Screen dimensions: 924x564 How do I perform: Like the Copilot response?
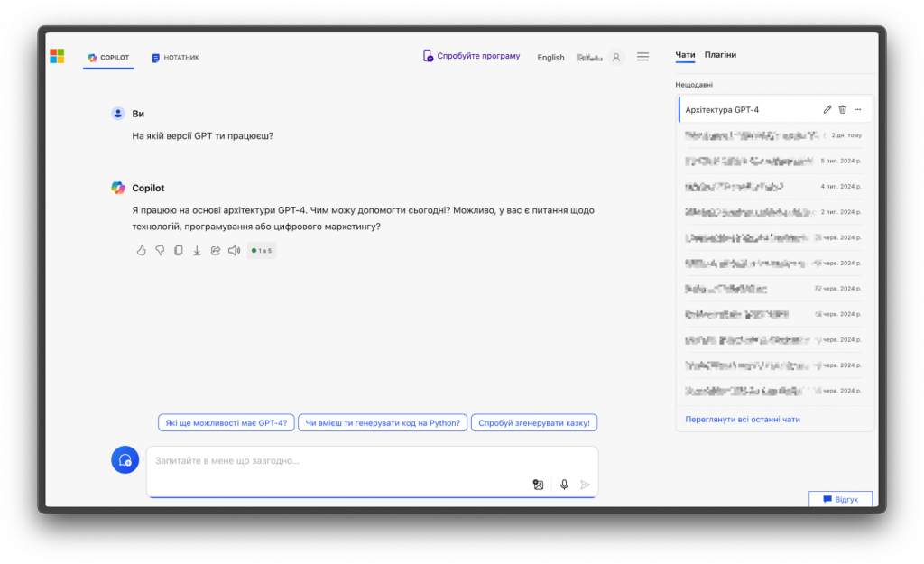pos(142,251)
